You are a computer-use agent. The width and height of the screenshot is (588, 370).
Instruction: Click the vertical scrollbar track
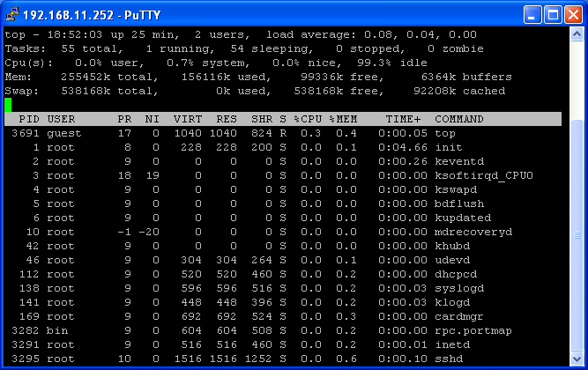pos(577,220)
